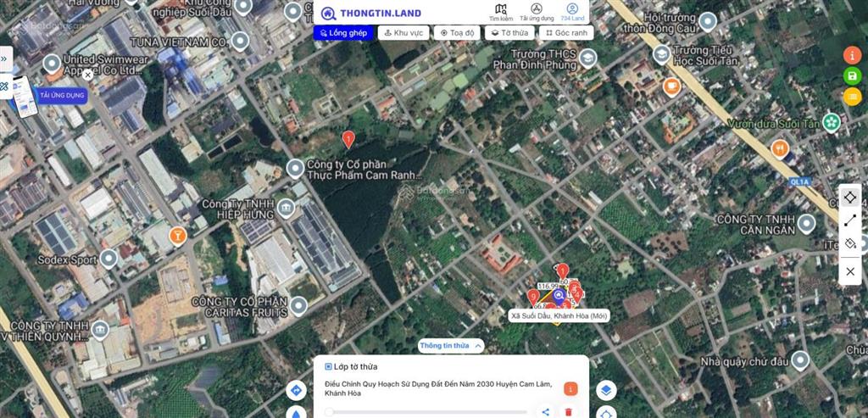Click red marker 1 near Thực Phẩm Cam Ranh

[348, 138]
